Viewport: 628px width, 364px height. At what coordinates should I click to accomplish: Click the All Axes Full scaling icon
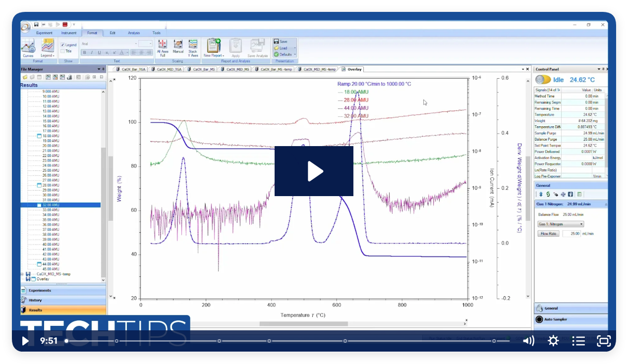[163, 46]
